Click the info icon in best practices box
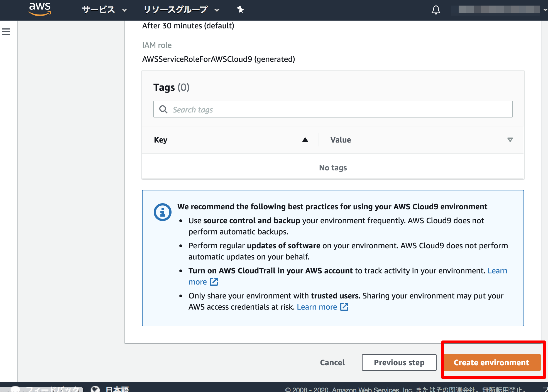 pos(162,212)
